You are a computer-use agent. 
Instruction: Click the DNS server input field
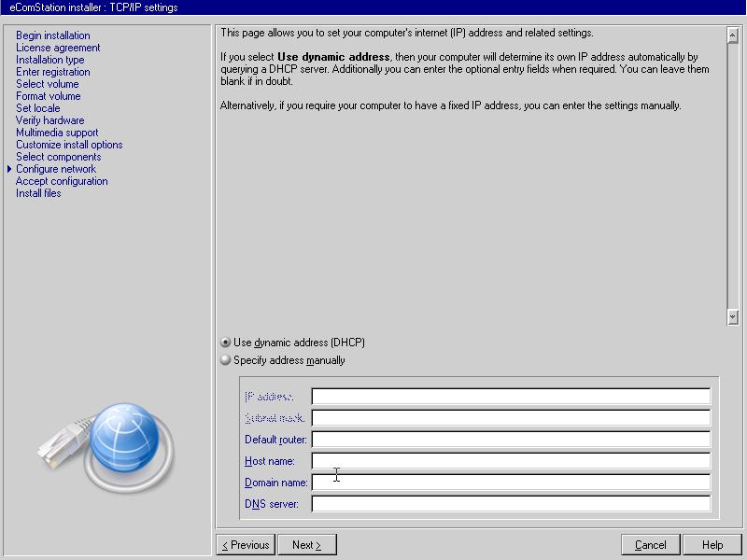511,503
